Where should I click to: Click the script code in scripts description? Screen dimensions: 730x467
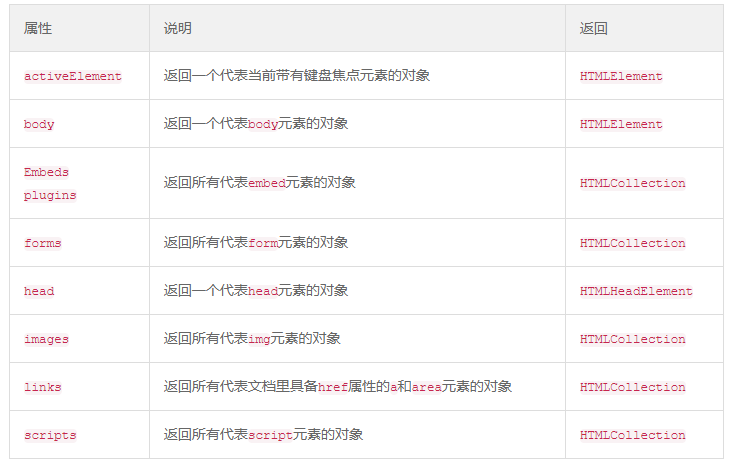(x=270, y=435)
